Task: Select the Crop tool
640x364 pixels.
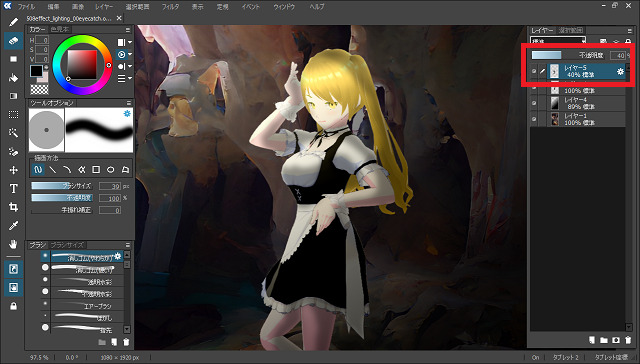Action: (x=13, y=207)
